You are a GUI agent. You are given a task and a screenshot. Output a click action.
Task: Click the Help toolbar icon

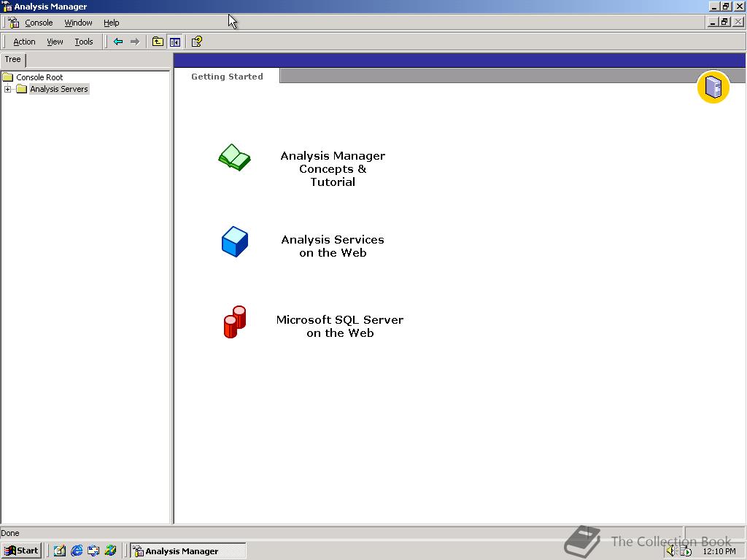point(197,42)
